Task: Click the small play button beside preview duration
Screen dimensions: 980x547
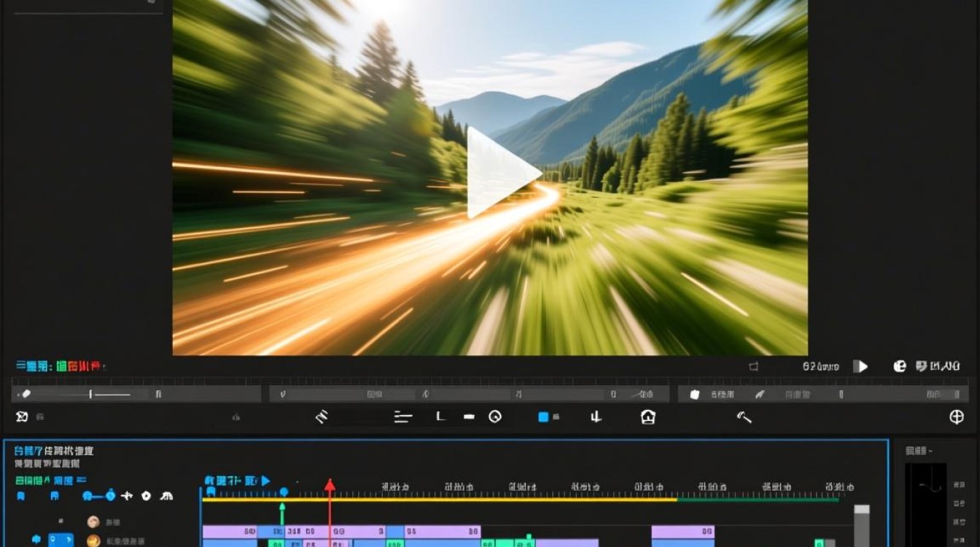Action: pos(862,367)
